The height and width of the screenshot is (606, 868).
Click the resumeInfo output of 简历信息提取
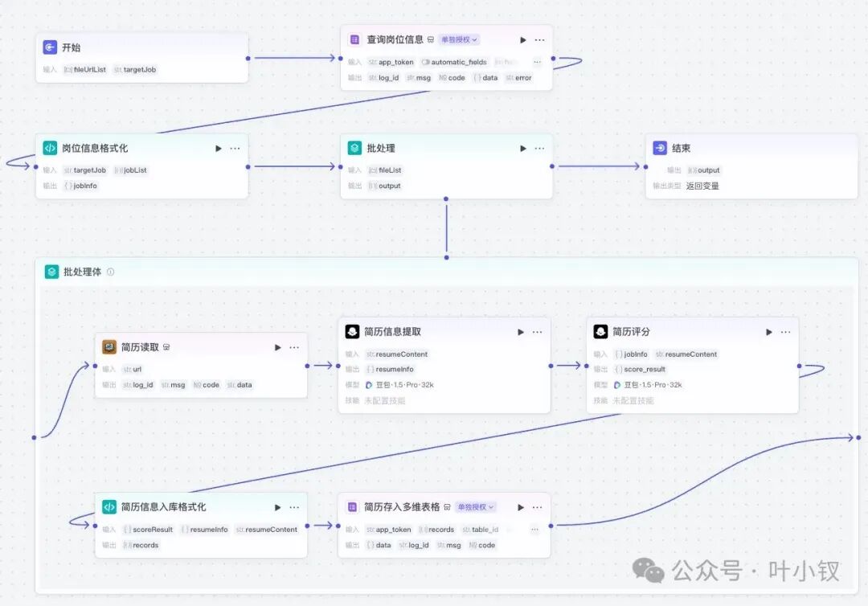click(391, 369)
